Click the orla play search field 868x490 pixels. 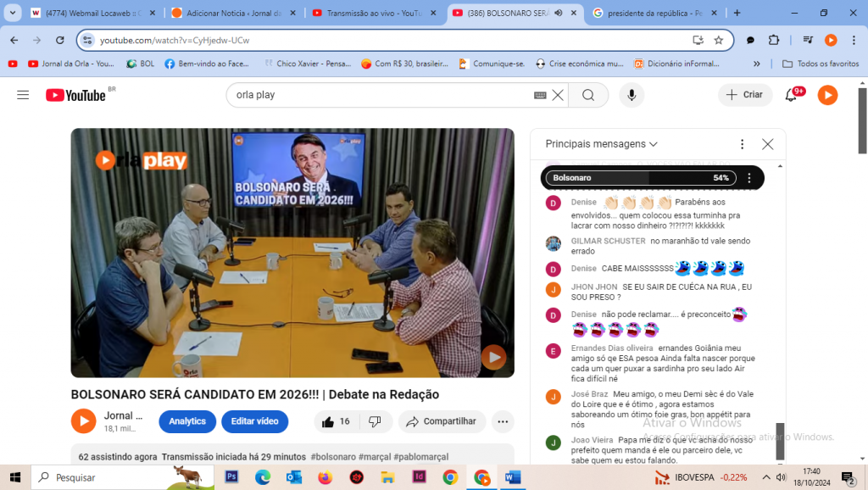click(382, 95)
